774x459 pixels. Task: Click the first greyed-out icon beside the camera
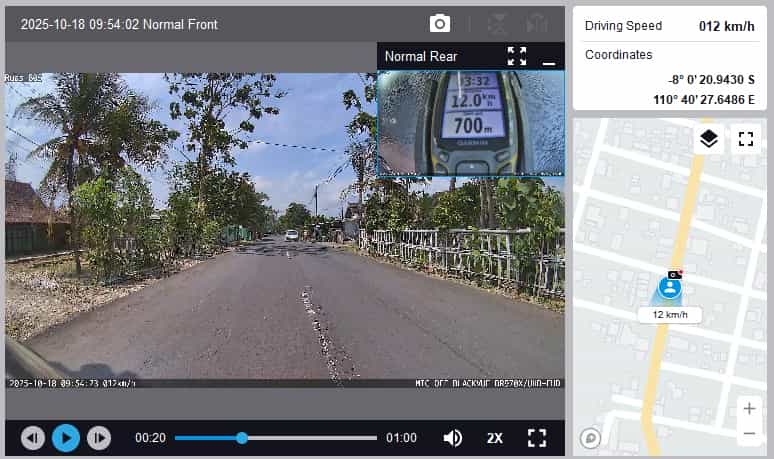coord(497,24)
